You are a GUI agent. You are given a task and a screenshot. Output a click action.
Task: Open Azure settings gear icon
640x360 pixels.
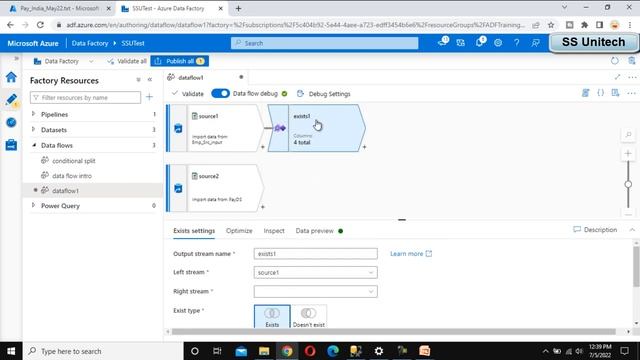pyautogui.click(x=498, y=42)
